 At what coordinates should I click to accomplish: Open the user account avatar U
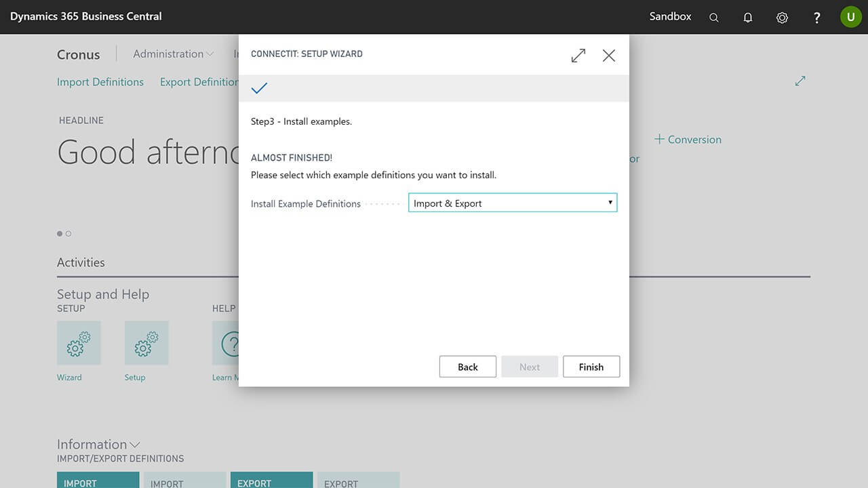(851, 17)
